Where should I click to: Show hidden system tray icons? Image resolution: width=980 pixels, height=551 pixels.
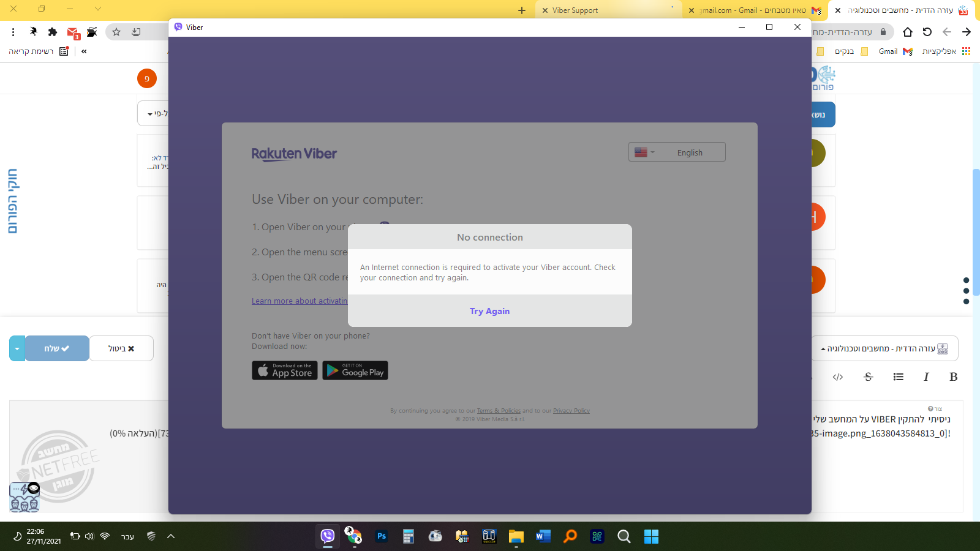171,536
